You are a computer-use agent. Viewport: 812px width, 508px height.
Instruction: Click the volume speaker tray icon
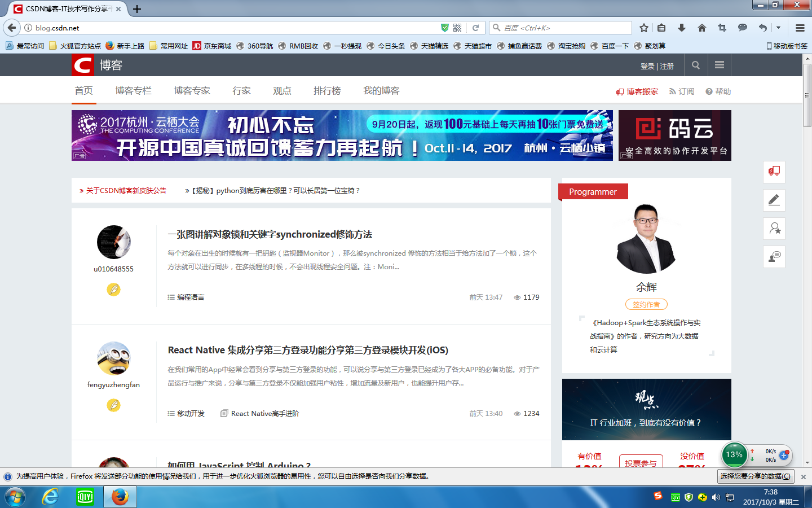(716, 497)
